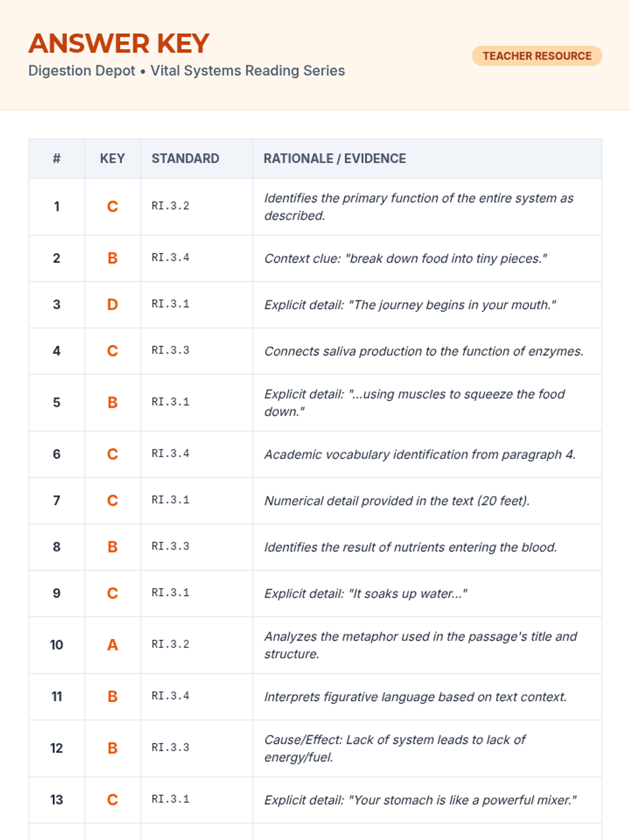Click row number 7 cell

57,500
